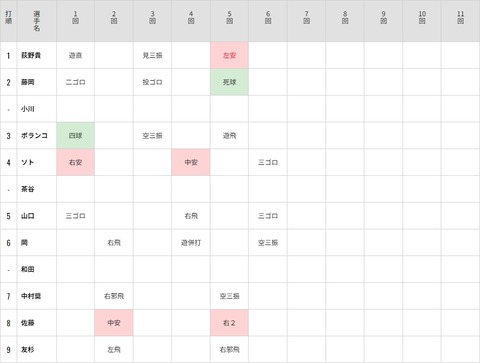Click 佐藤's 中安 hit in the 2nd inning
This screenshot has width=480, height=363.
click(x=114, y=323)
